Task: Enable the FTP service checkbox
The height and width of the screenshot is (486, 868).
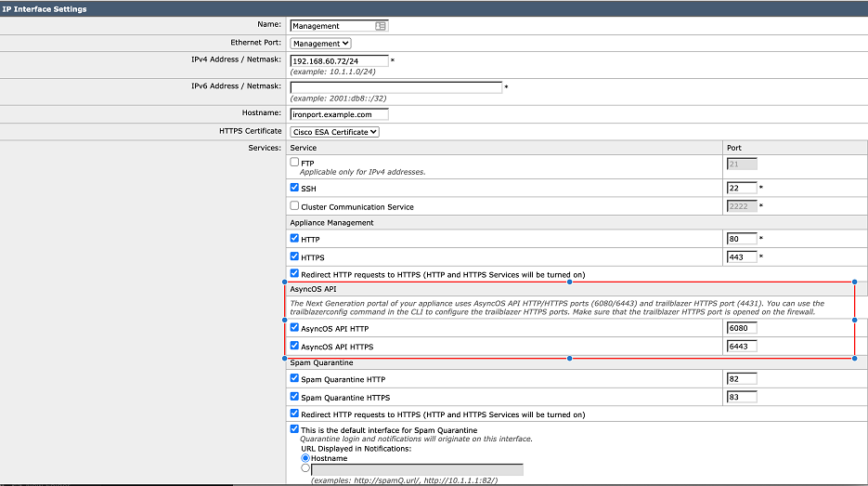Action: click(294, 163)
